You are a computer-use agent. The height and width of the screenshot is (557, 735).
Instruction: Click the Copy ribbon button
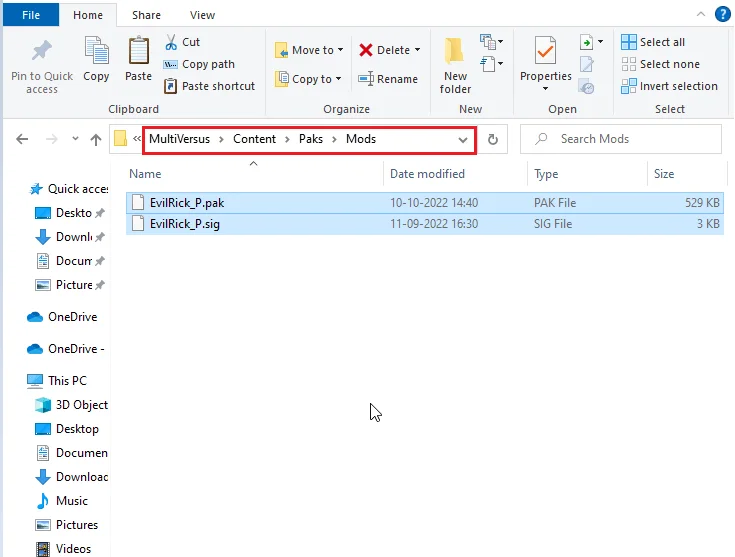click(96, 59)
